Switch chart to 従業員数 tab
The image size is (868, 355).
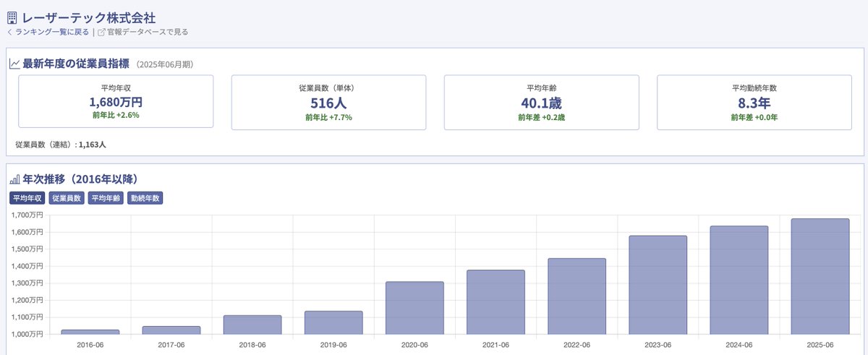click(x=67, y=197)
